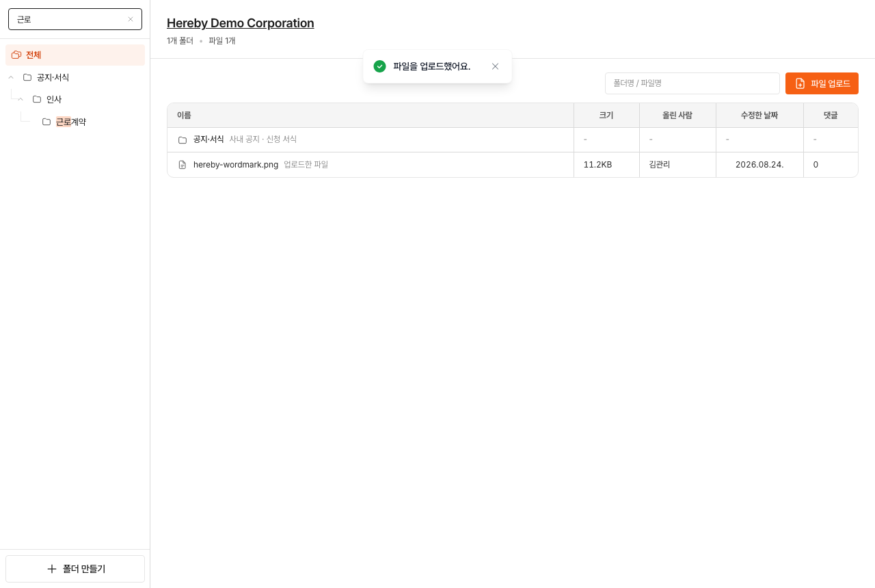Click the 업로드한 파일 description text
The image size is (875, 588).
[306, 165]
